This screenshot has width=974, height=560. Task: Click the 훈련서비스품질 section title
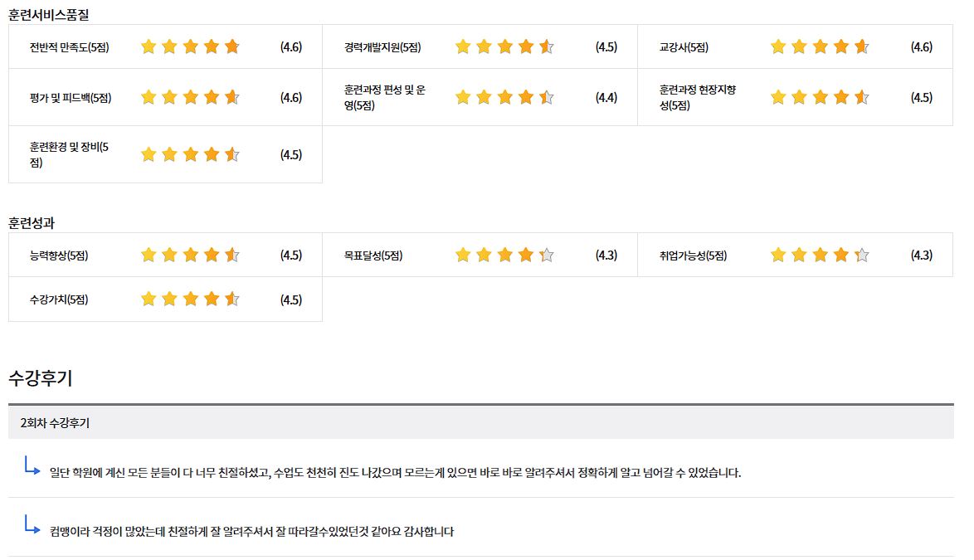[x=49, y=14]
